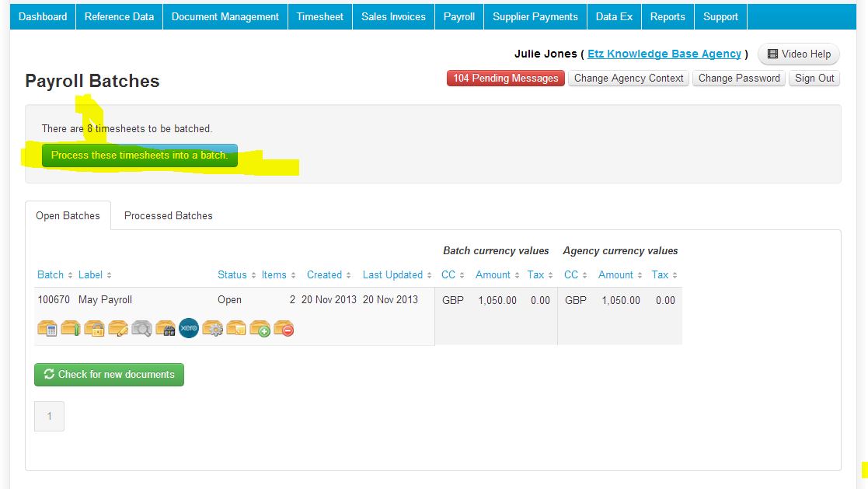The height and width of the screenshot is (489, 868).
Task: Click Change Agency Context button
Action: tap(629, 78)
